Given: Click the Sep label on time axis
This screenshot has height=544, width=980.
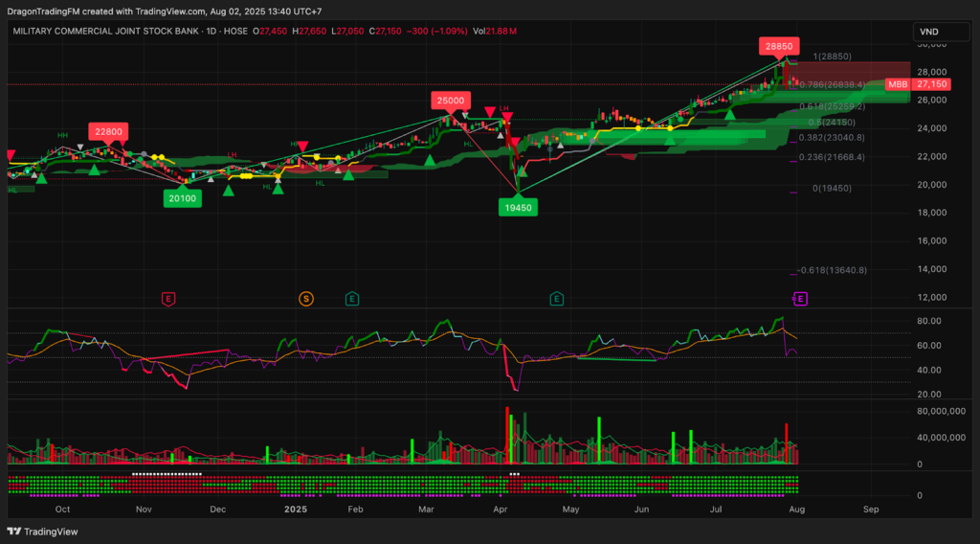Looking at the screenshot, I should (x=869, y=510).
